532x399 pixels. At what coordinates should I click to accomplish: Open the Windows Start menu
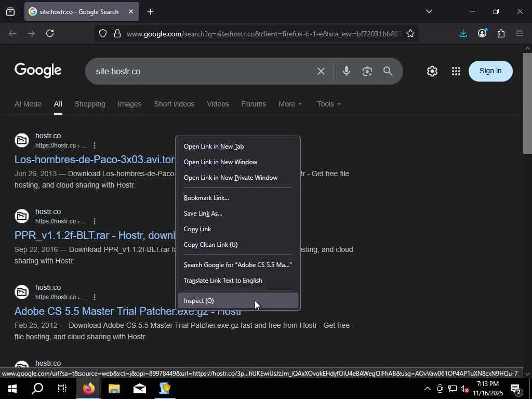12,389
